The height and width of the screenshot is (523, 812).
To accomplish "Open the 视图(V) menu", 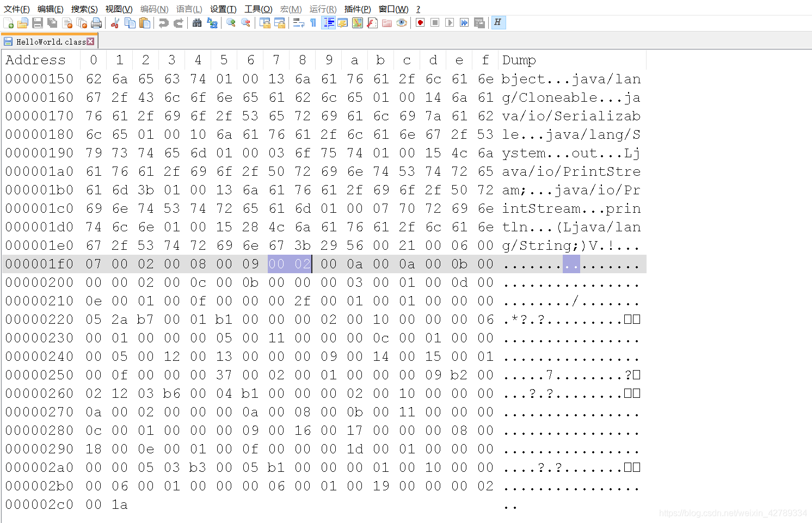I will 119,9.
